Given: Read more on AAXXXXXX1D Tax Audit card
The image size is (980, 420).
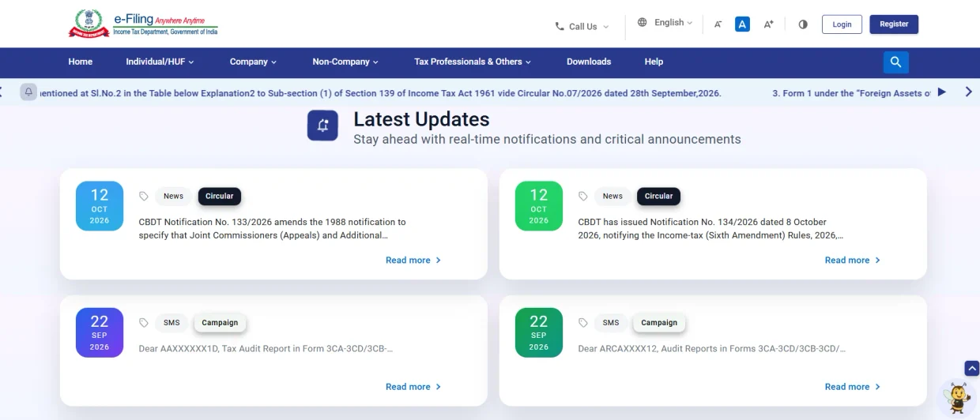Looking at the screenshot, I should pyautogui.click(x=413, y=387).
